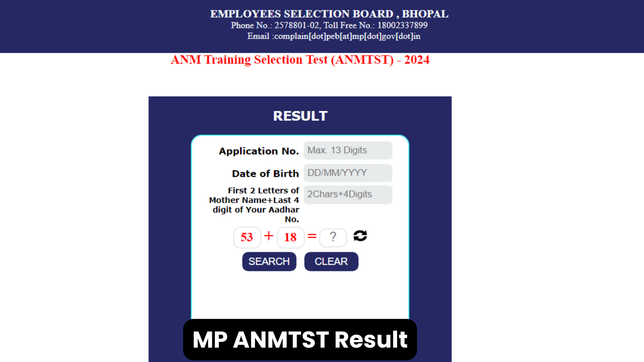Click the ANM Training Selection Test 2024 title
This screenshot has width=644, height=362.
click(300, 60)
